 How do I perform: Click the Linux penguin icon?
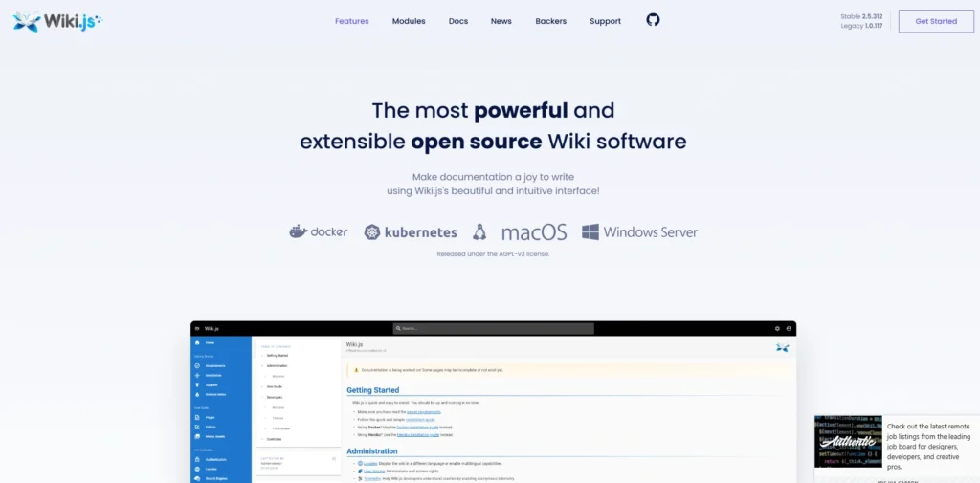479,231
